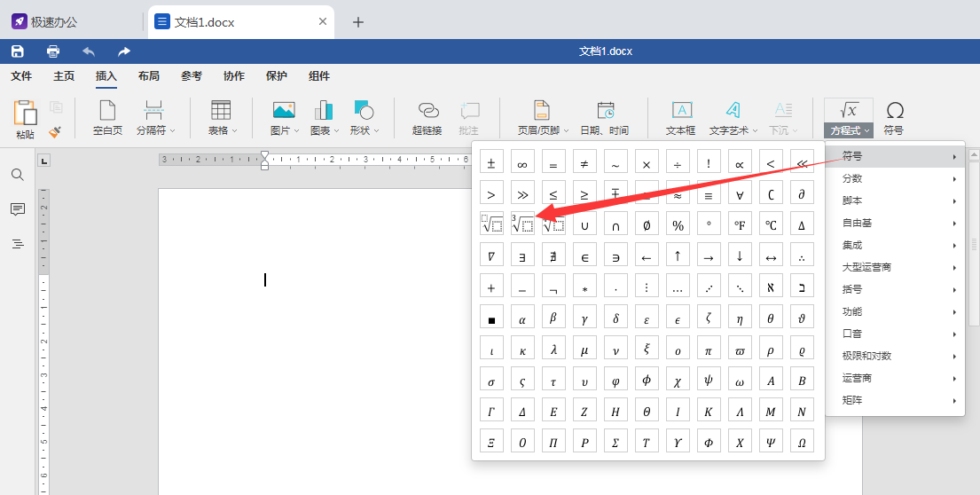Insert a 文本框 text box
Screen dimensions: 980x495
coord(680,118)
